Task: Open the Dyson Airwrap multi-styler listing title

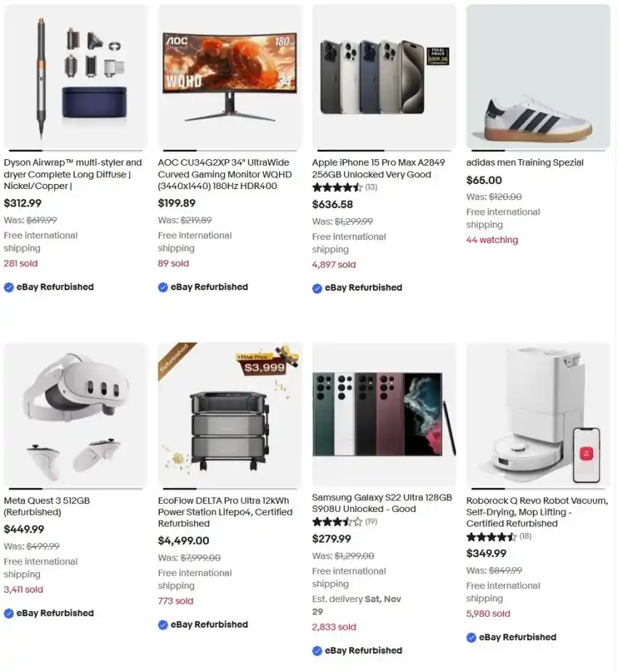Action: 73,174
